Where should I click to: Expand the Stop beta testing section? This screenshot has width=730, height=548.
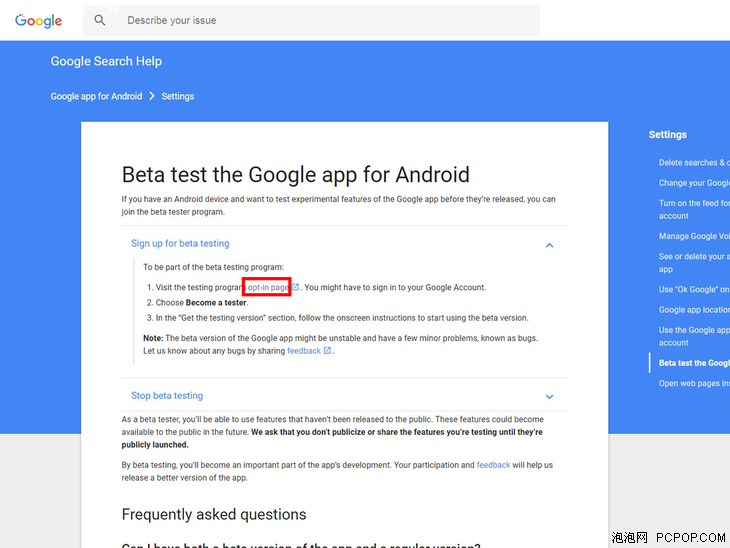[x=549, y=397]
